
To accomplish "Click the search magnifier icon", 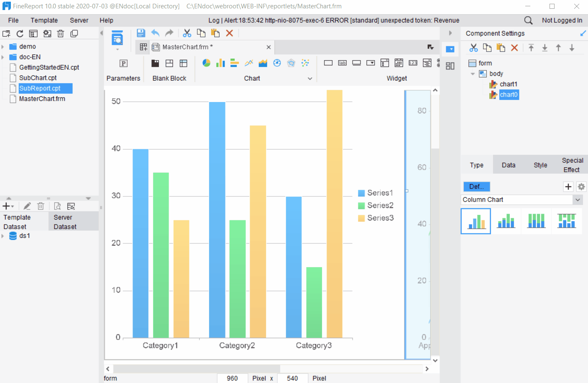I will (528, 20).
